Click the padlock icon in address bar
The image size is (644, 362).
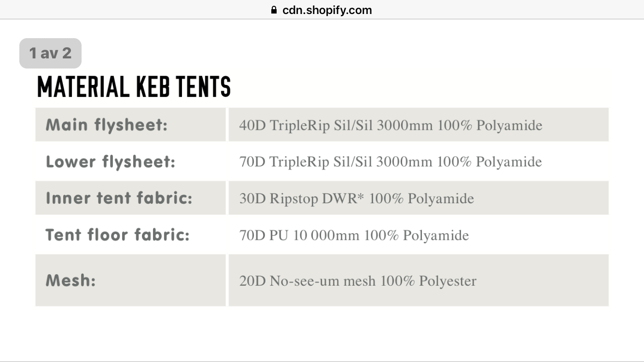click(x=275, y=10)
